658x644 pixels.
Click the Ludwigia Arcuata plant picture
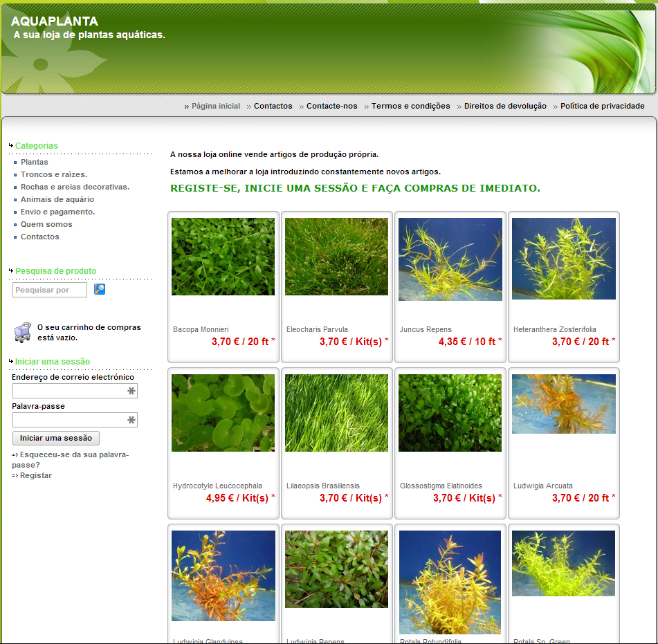pyautogui.click(x=563, y=404)
